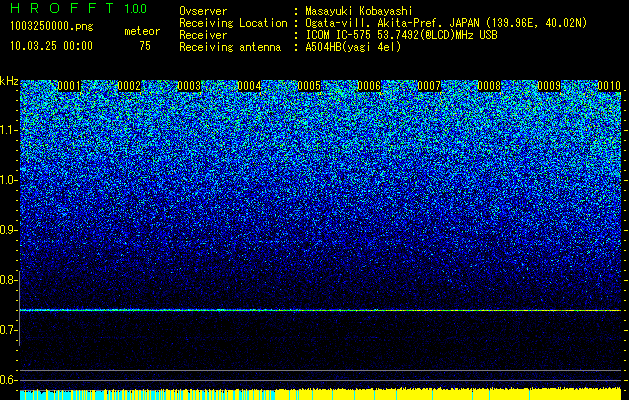The height and width of the screenshot is (400, 629).
Task: Click the yellow section of the bottom level bar
Action: pos(448,394)
